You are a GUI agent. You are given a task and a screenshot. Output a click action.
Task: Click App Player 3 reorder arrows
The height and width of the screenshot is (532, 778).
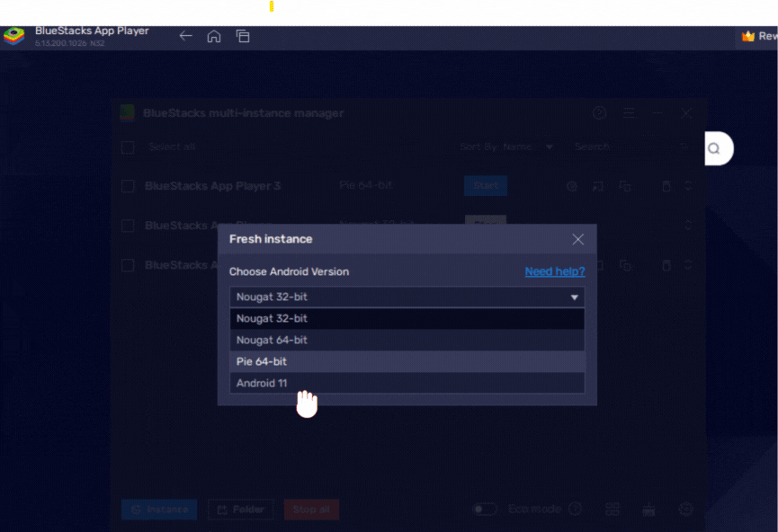point(688,186)
